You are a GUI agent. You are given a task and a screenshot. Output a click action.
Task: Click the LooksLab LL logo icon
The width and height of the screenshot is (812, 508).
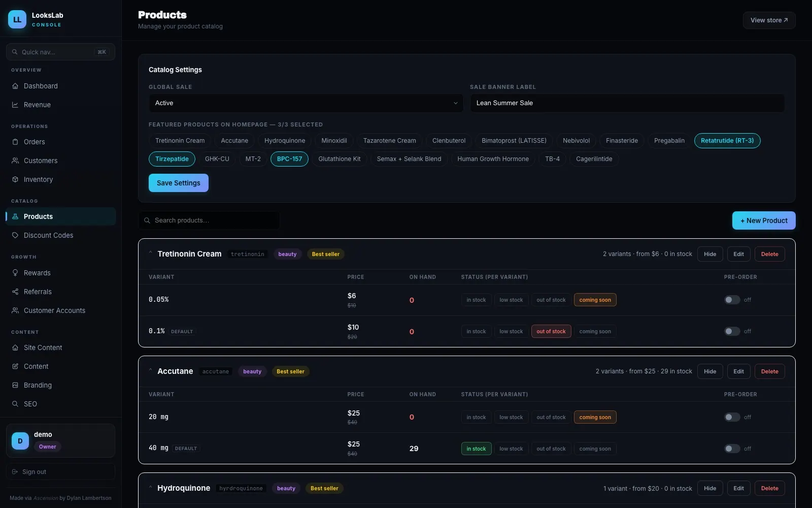pyautogui.click(x=17, y=19)
